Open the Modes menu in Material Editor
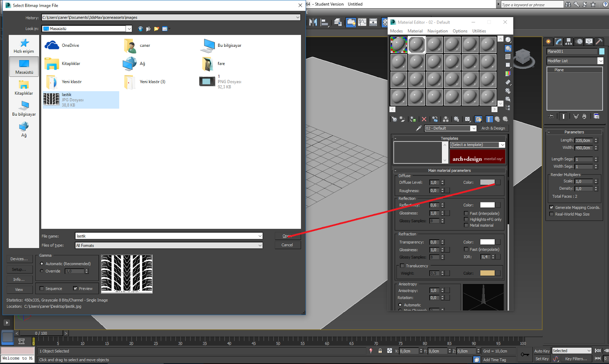609x364 pixels. [396, 31]
